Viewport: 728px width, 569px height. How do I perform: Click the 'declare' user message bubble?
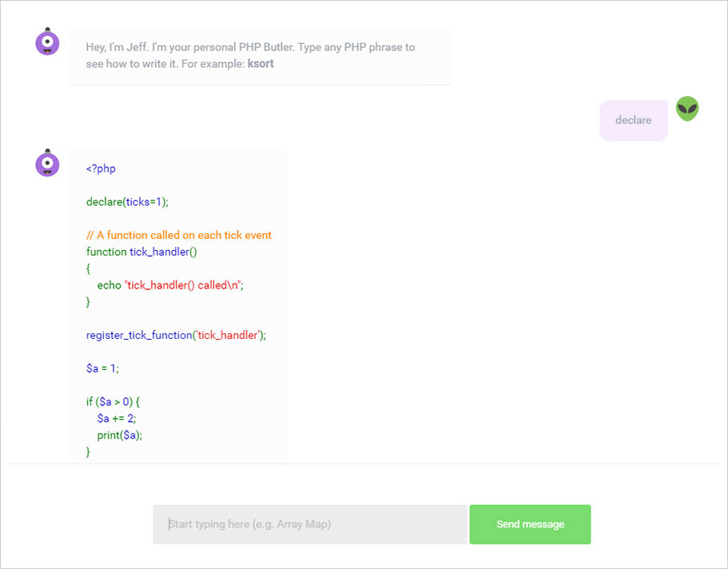(x=634, y=121)
